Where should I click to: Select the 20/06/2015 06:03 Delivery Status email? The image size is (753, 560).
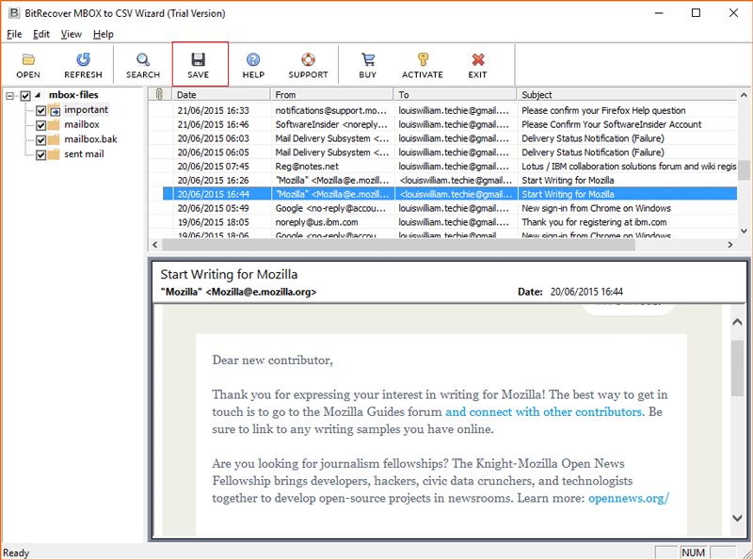coord(442,137)
